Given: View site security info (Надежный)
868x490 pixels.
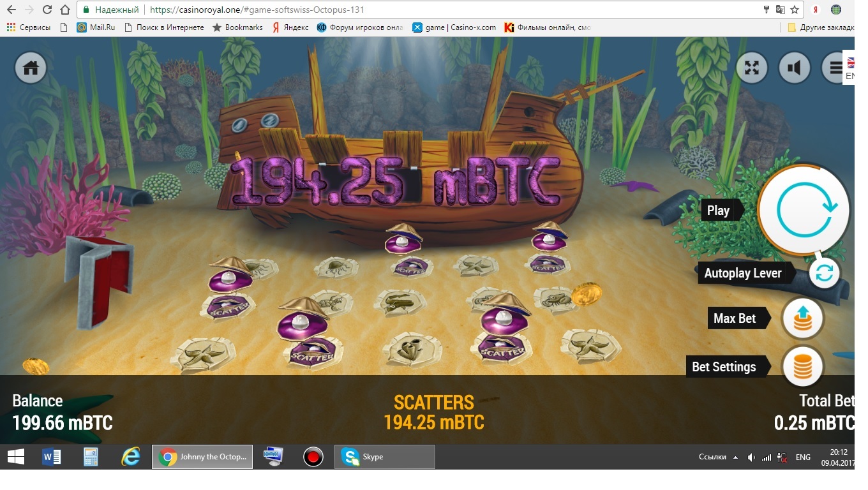Looking at the screenshot, I should (x=111, y=10).
